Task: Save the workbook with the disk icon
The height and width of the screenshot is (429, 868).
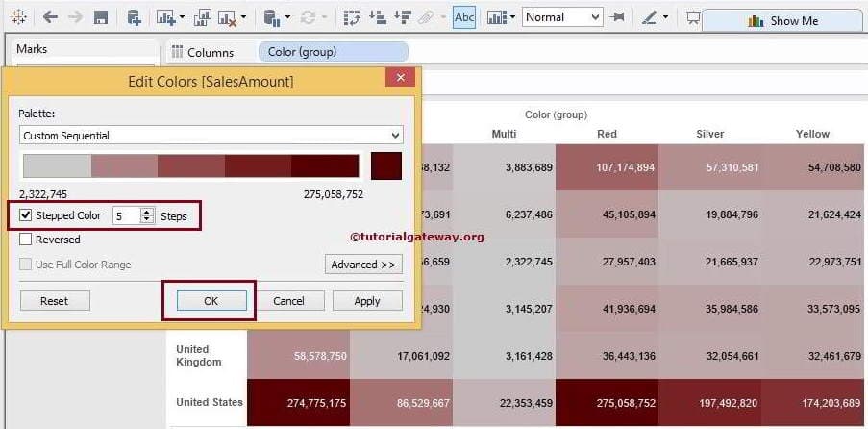Action: pyautogui.click(x=101, y=17)
